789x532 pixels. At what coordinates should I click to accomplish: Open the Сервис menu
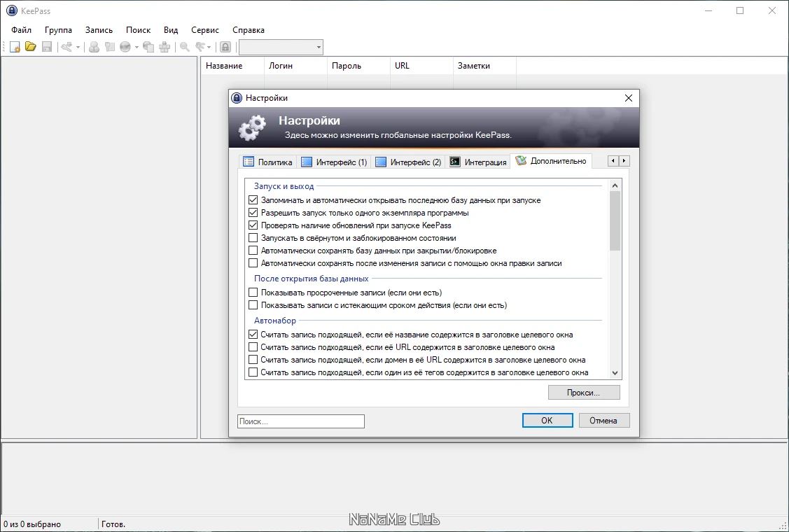coord(205,29)
